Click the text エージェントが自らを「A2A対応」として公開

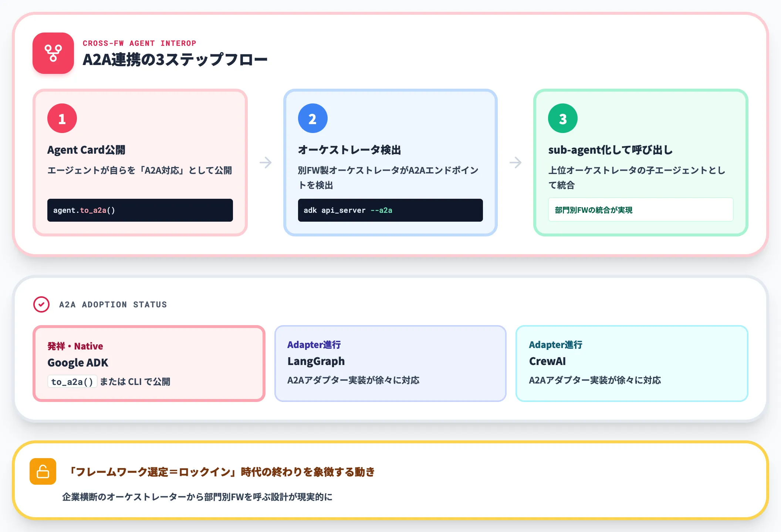139,170
